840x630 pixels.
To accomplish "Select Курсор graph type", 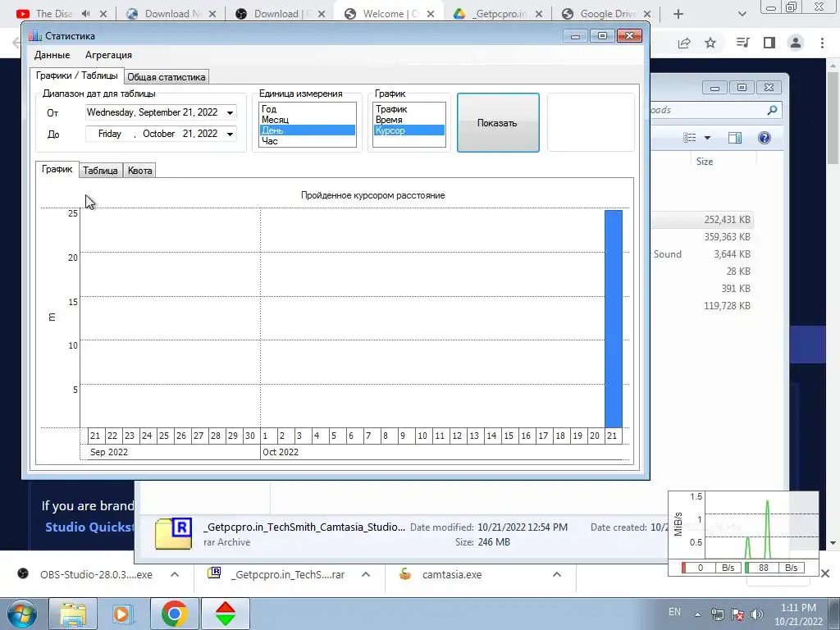I will pyautogui.click(x=409, y=130).
